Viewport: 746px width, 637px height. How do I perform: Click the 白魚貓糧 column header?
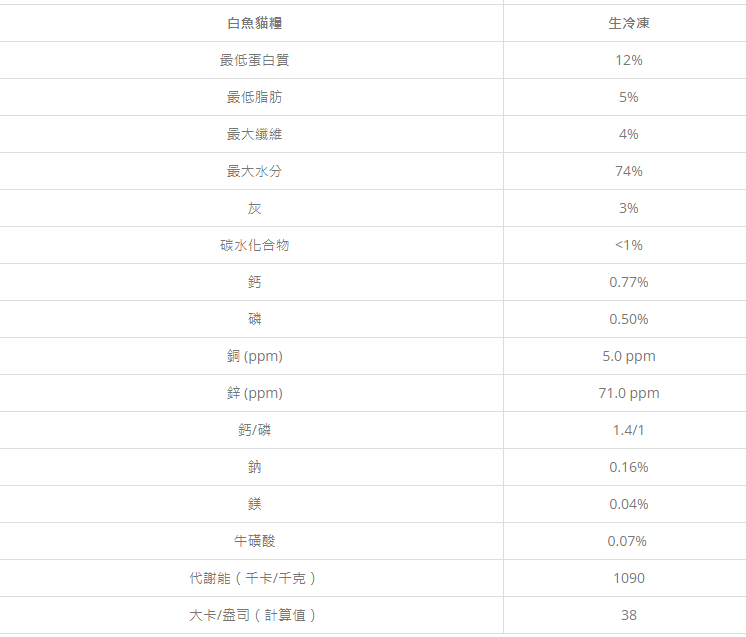pyautogui.click(x=254, y=23)
